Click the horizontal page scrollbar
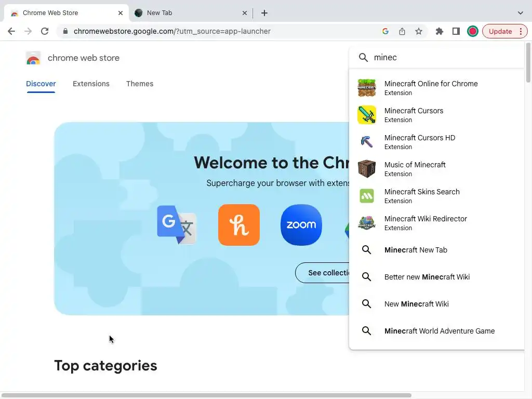Image resolution: width=532 pixels, height=399 pixels. (x=206, y=395)
